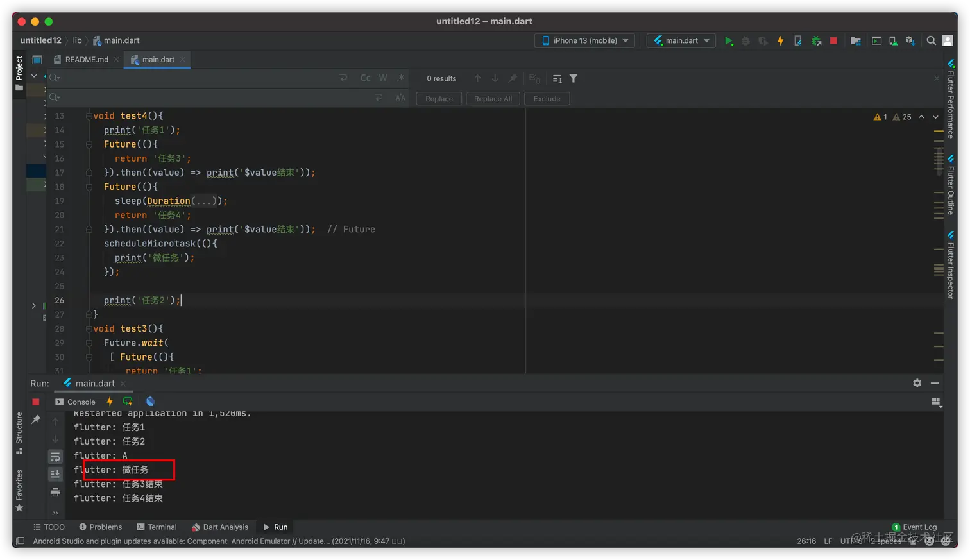
Task: Expand more console toolbar actions chevrons
Action: pos(55,513)
